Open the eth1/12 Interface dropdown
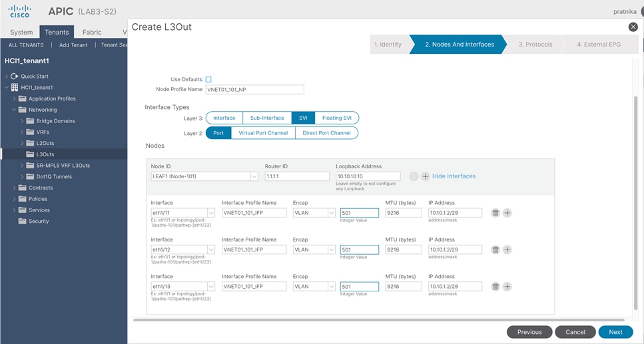 (210, 250)
